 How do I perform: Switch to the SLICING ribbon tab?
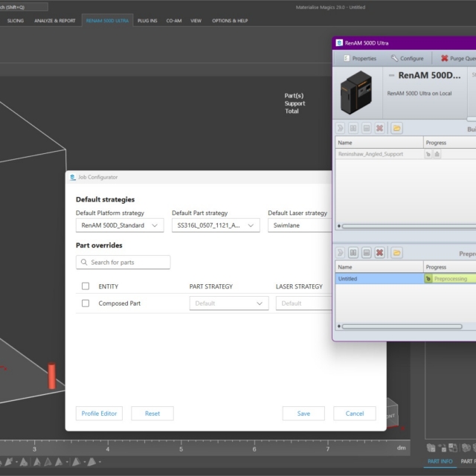15,21
